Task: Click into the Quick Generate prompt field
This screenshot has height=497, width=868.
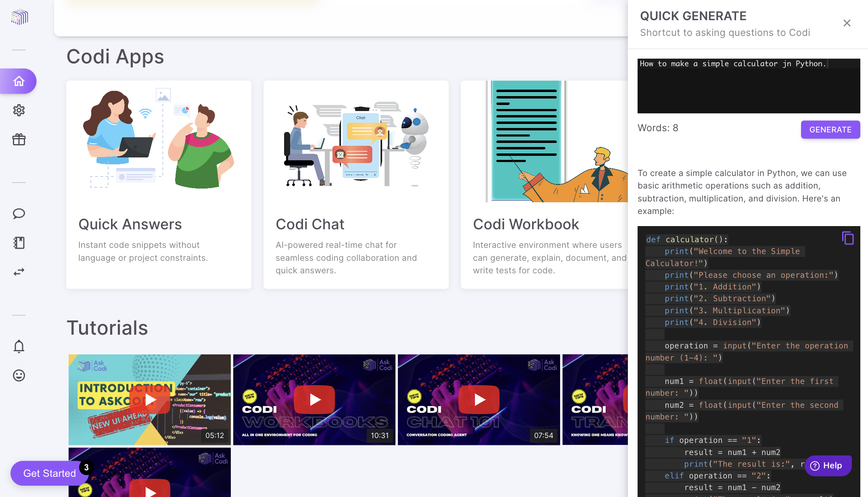Action: pyautogui.click(x=749, y=86)
